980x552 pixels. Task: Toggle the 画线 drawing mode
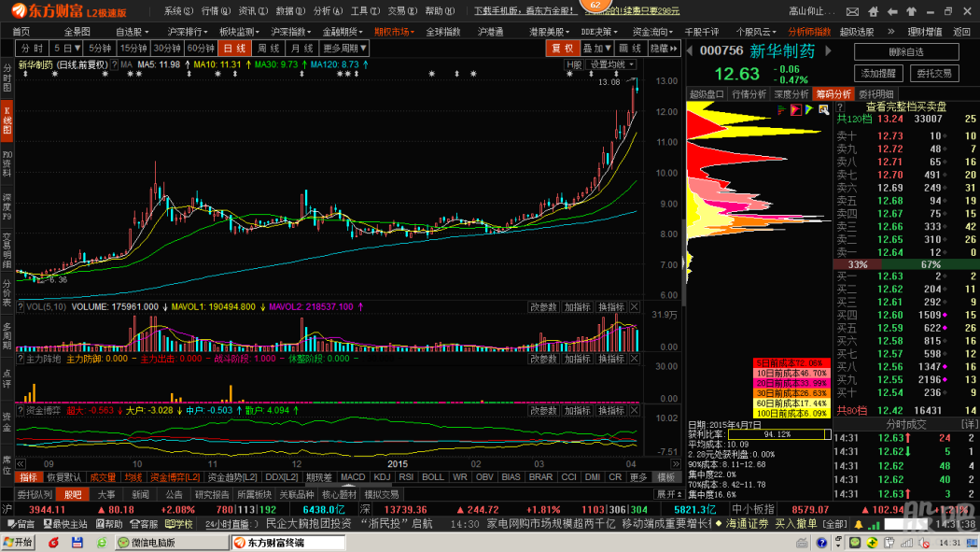(x=630, y=49)
